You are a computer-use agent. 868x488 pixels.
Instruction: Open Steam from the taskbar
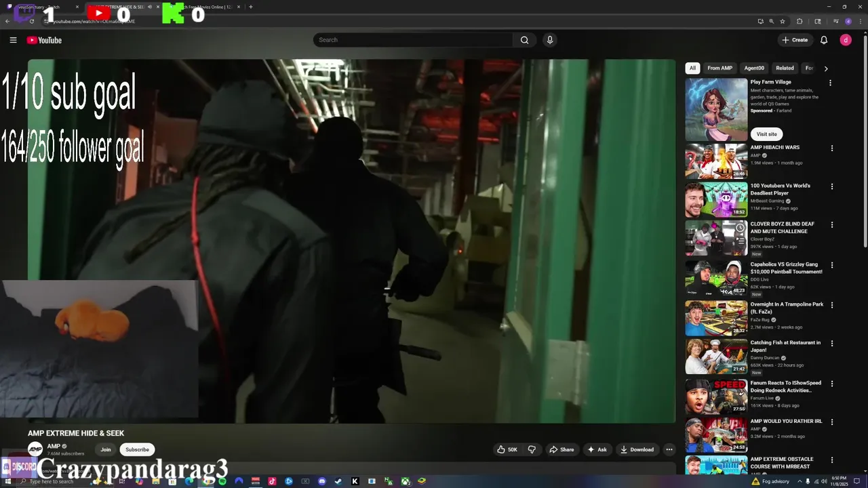[338, 481]
